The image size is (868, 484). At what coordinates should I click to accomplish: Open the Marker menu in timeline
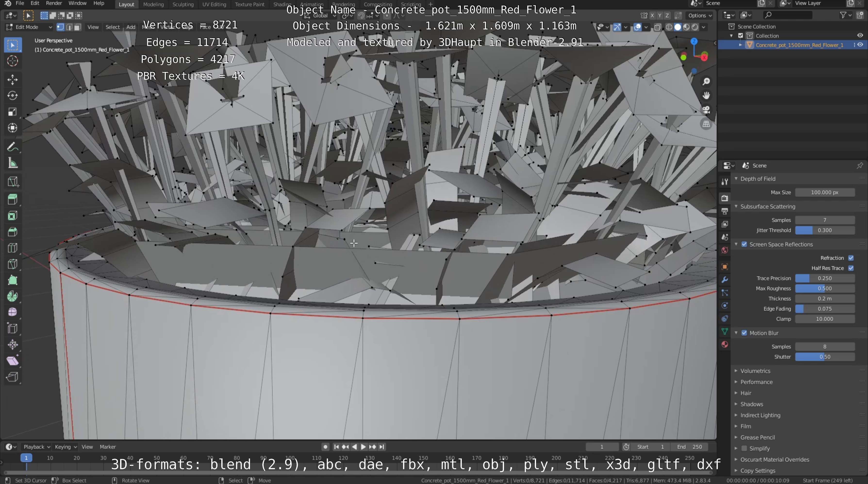[107, 447]
